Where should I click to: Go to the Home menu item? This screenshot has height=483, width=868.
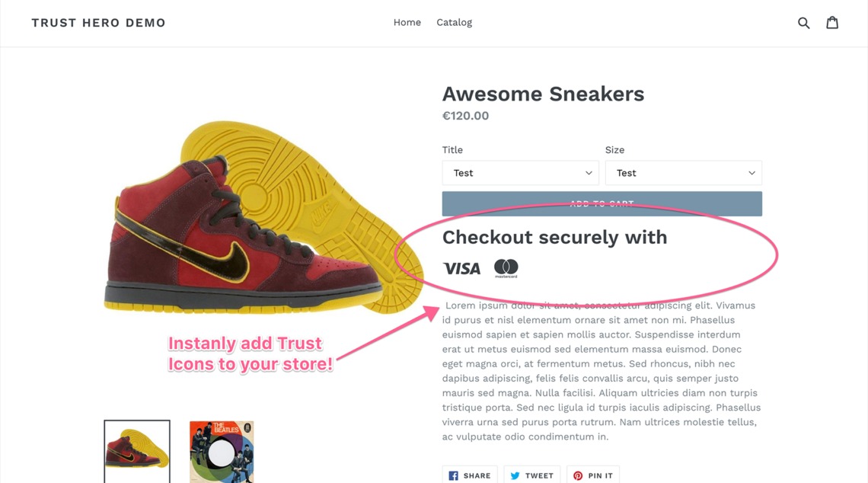pos(407,23)
